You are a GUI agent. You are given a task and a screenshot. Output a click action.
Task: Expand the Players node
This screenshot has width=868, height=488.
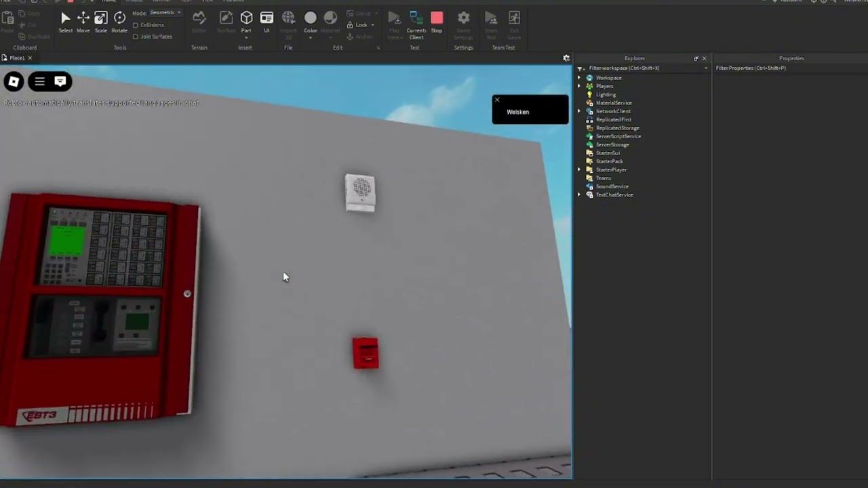[579, 86]
